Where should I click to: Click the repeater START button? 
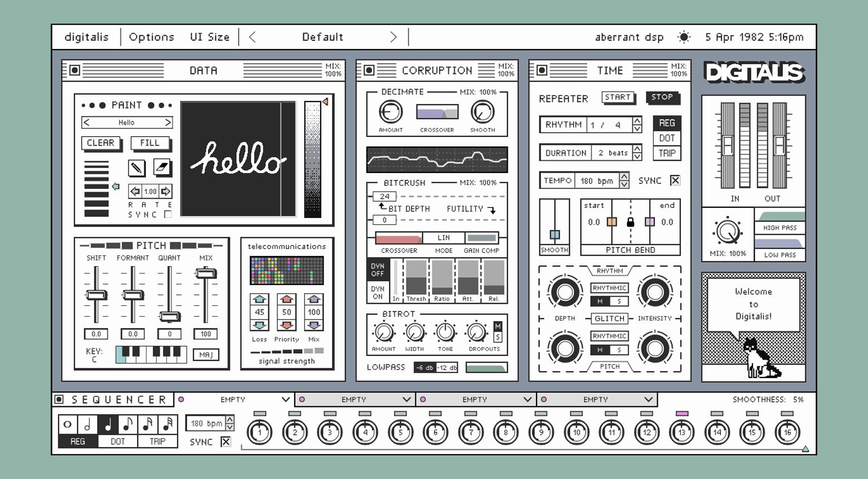click(x=617, y=97)
